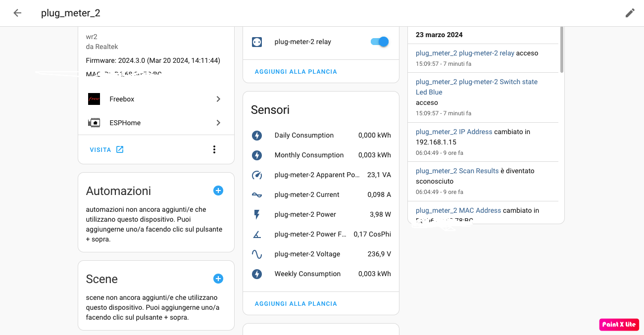Click the Voltage sine wave icon
The image size is (644, 335).
click(x=256, y=254)
